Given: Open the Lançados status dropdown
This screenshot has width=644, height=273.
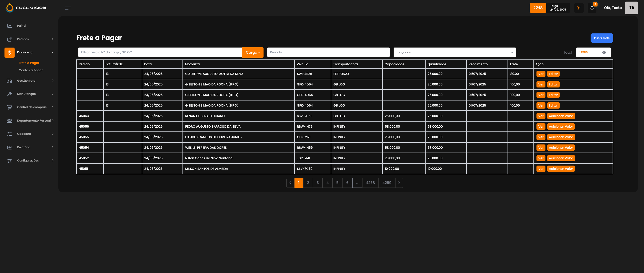Looking at the screenshot, I should coord(455,52).
